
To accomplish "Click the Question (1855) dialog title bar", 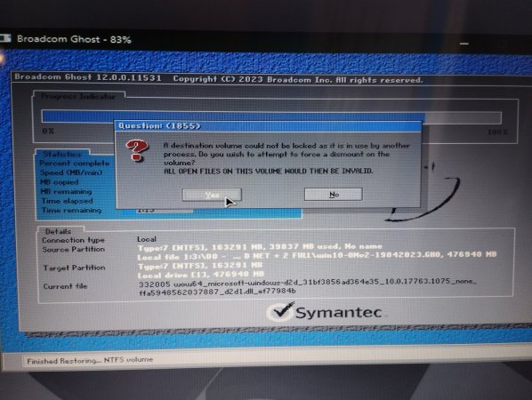I will point(269,125).
